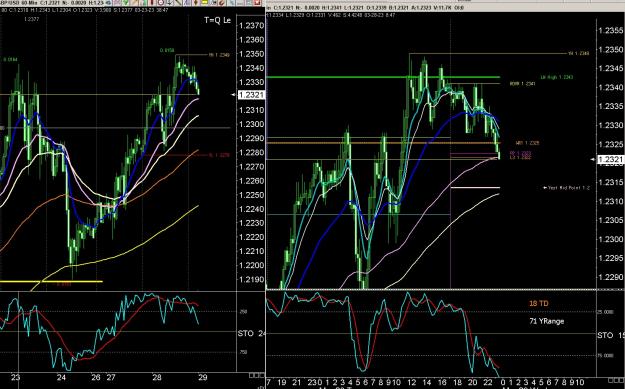Click the red X icon ending the top toolbar

coord(257,2)
